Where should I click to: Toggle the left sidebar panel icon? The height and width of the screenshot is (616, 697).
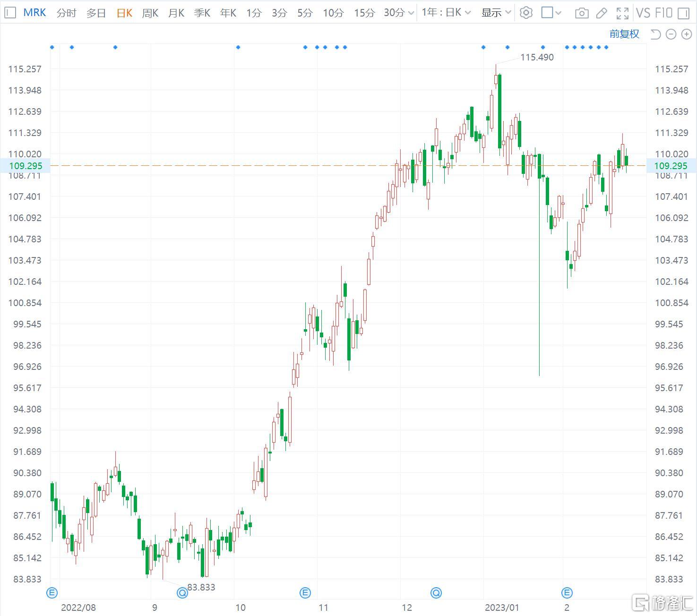[x=10, y=13]
